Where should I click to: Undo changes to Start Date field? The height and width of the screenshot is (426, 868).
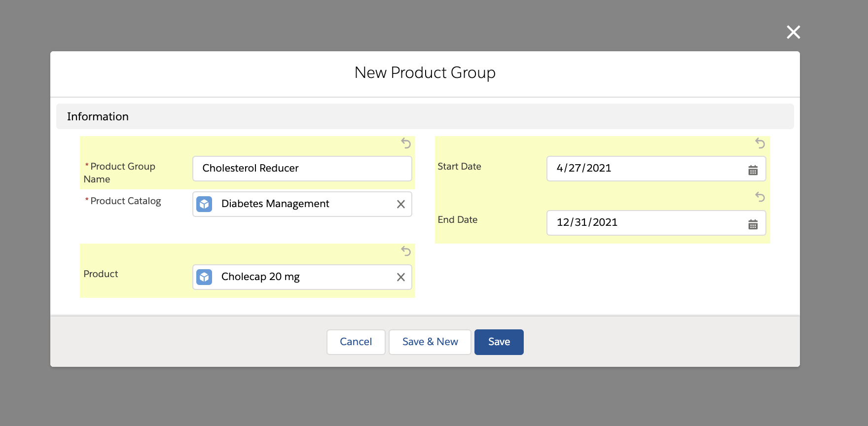760,143
